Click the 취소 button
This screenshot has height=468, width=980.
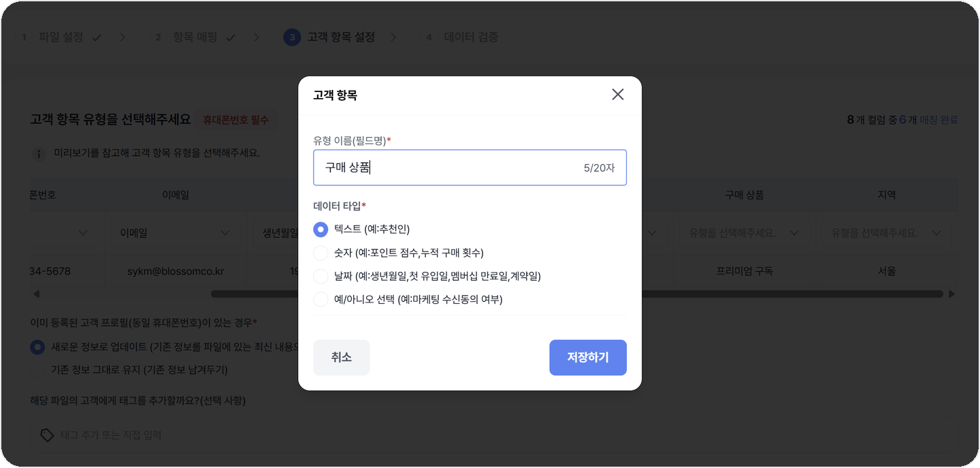[x=341, y=358]
